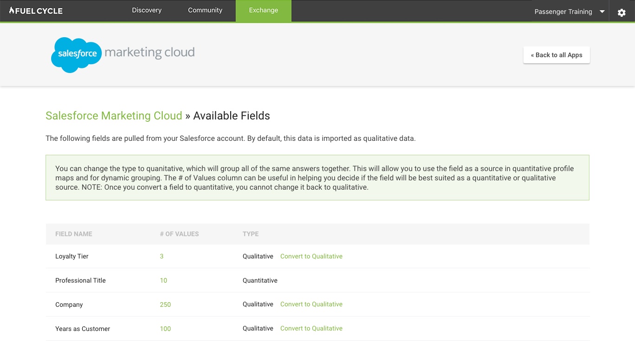Click the Salesforce Marketing Cloud logo

coord(123,55)
